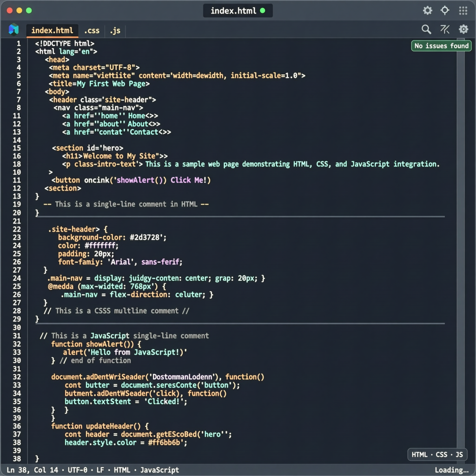Click line number 21 in the gutter
This screenshot has height=476, width=476.
(x=17, y=221)
